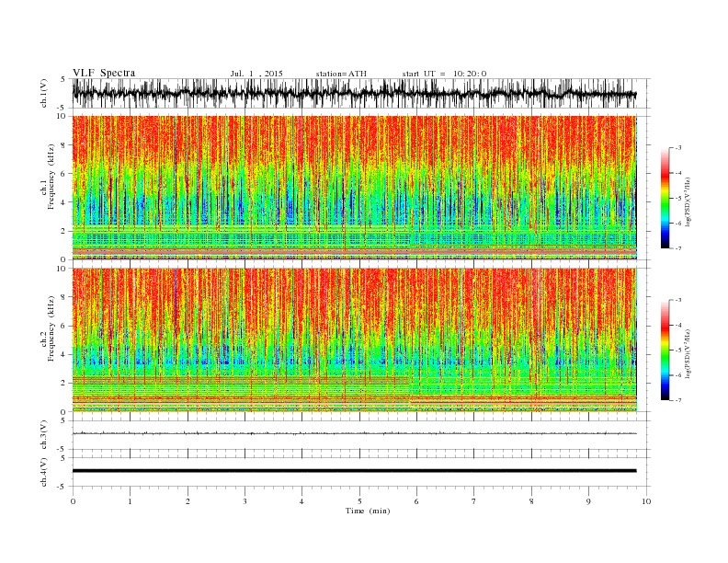
Task: Click the "5" tick on ch.3(V) axis
Action: (x=64, y=420)
